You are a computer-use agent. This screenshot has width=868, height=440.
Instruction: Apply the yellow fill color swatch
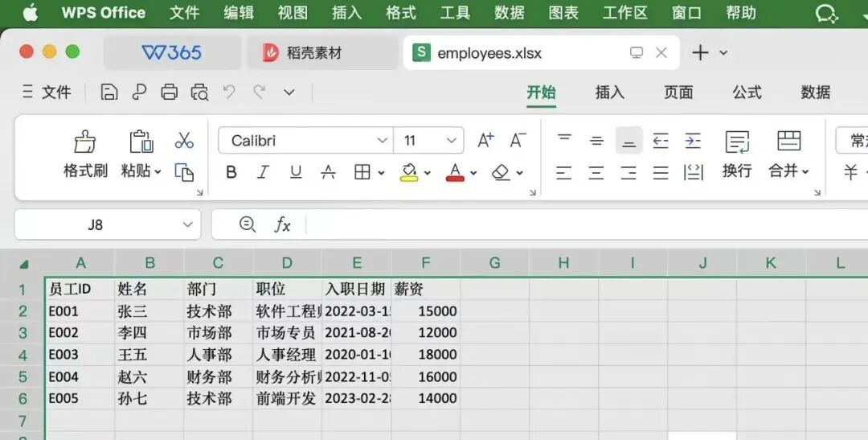pos(409,173)
